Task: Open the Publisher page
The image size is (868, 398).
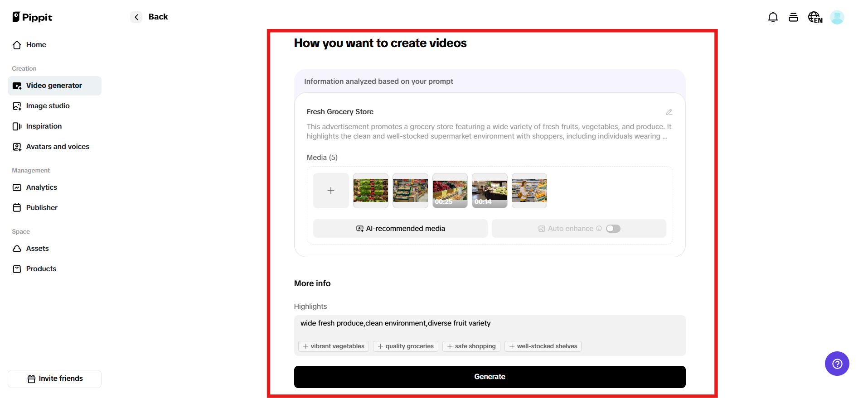Action: (54, 208)
